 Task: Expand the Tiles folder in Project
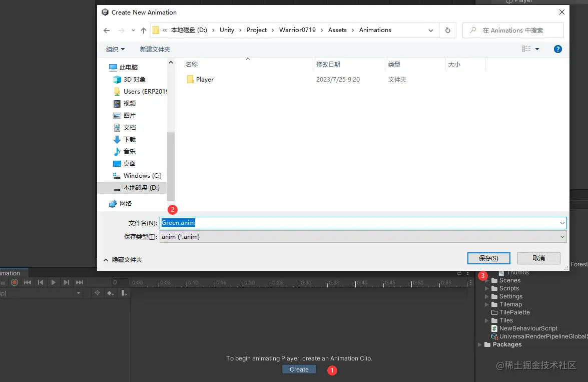pyautogui.click(x=487, y=320)
